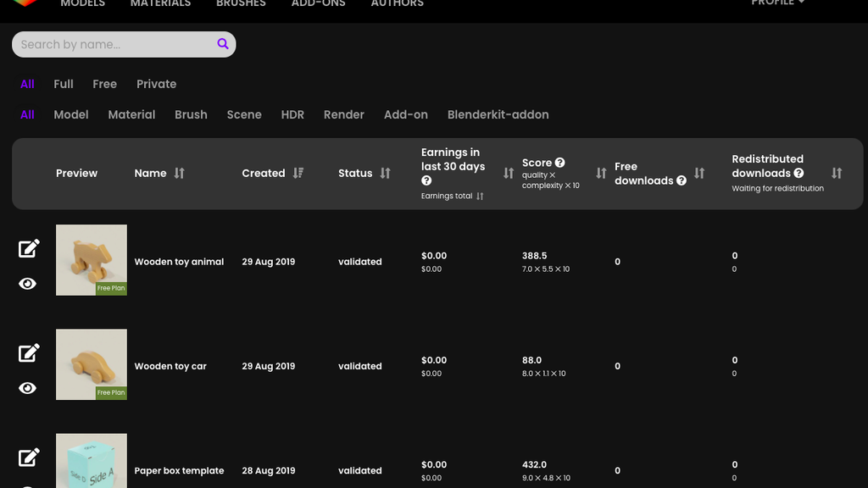Screen dimensions: 868x488
Task: Sort the list by Status
Action: coord(385,173)
